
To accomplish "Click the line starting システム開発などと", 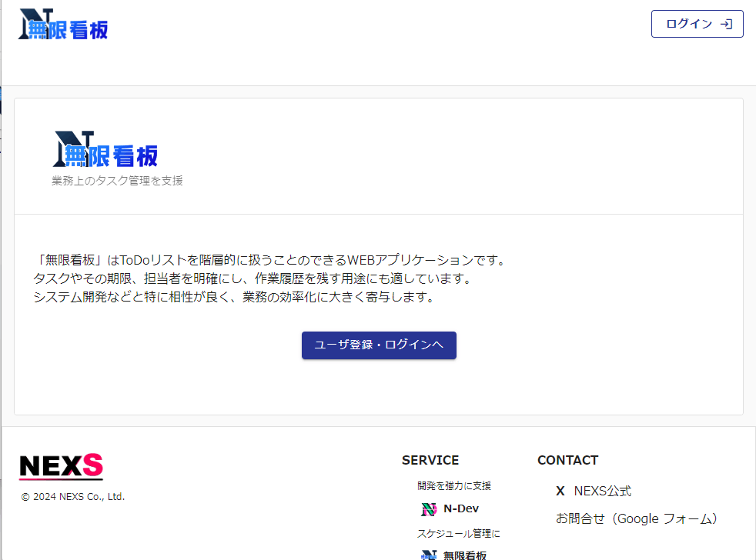I will tap(235, 297).
